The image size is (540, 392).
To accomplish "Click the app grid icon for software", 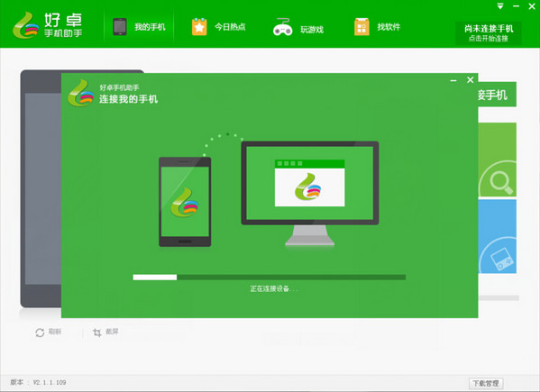I will click(x=362, y=27).
